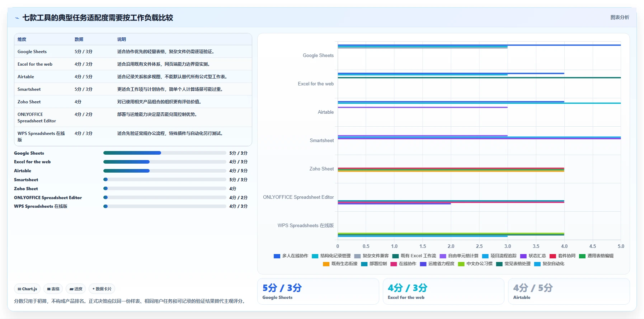Toggle the 中文办公习惯 legend entry

(x=475, y=264)
